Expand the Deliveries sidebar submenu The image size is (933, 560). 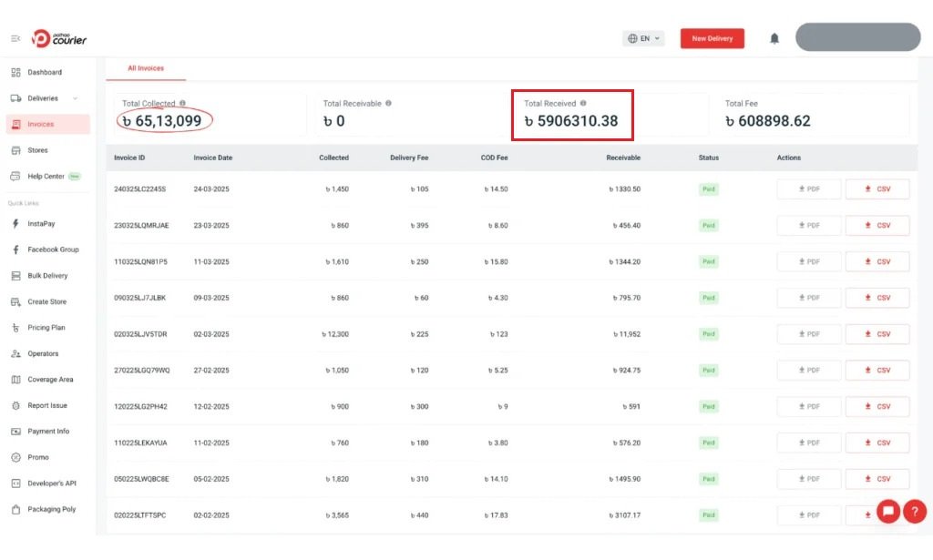[x=75, y=98]
